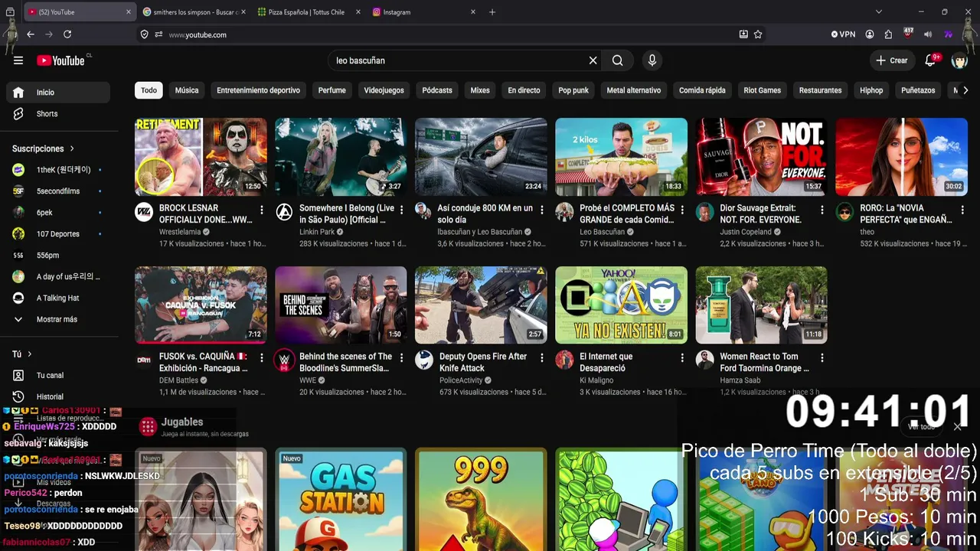Open Tu canal in the sidebar
Screen dimensions: 980x551
click(58, 376)
